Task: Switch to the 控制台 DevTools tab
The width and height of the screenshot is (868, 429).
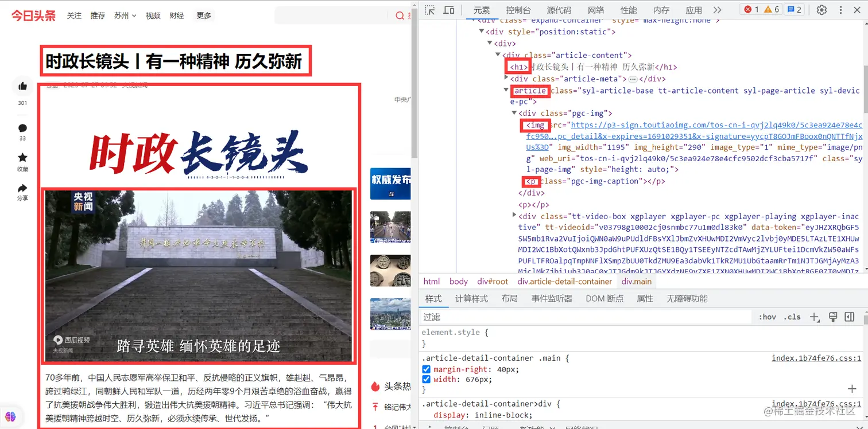Action: tap(518, 10)
